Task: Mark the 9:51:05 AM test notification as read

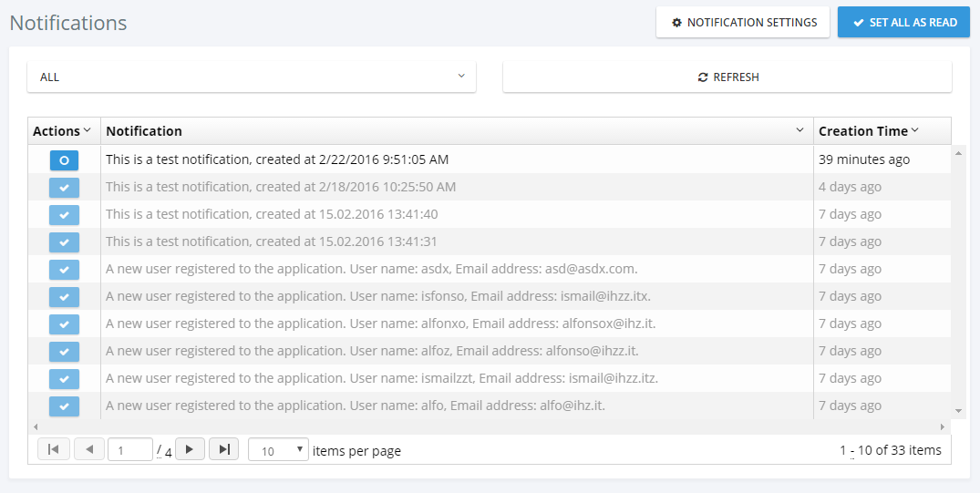Action: [65, 160]
